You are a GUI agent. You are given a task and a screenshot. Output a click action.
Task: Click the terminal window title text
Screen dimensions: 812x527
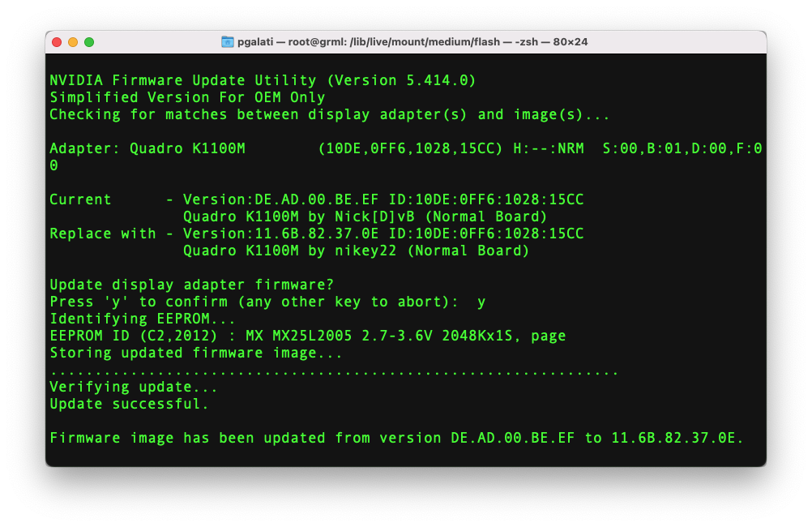[x=412, y=42]
